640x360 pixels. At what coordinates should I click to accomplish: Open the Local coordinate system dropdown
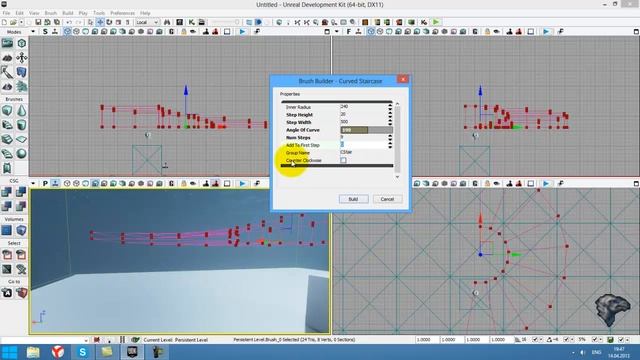(x=147, y=22)
